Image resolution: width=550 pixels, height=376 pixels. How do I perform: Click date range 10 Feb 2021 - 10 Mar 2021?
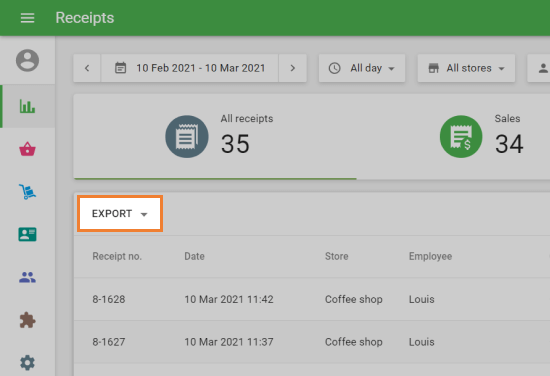(201, 68)
